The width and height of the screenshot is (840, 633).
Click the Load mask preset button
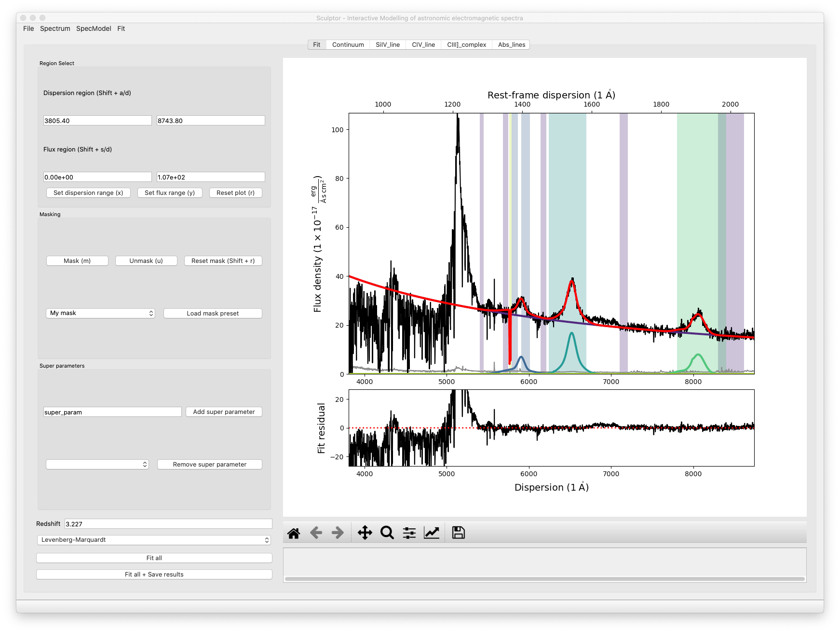213,314
